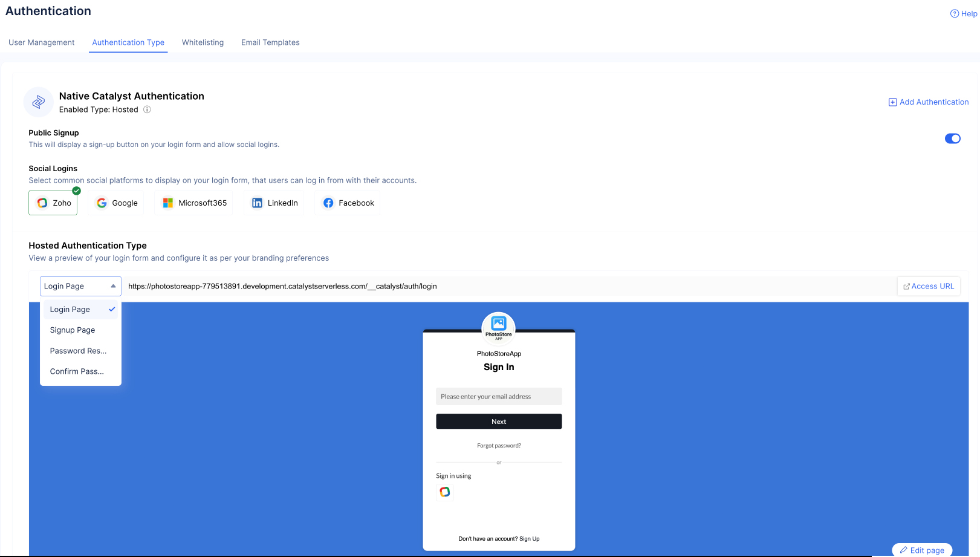Pick the Confirm Password option in list

point(77,371)
